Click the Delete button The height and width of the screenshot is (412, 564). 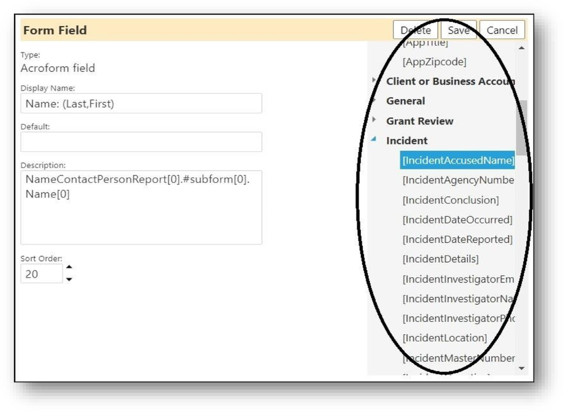(415, 30)
